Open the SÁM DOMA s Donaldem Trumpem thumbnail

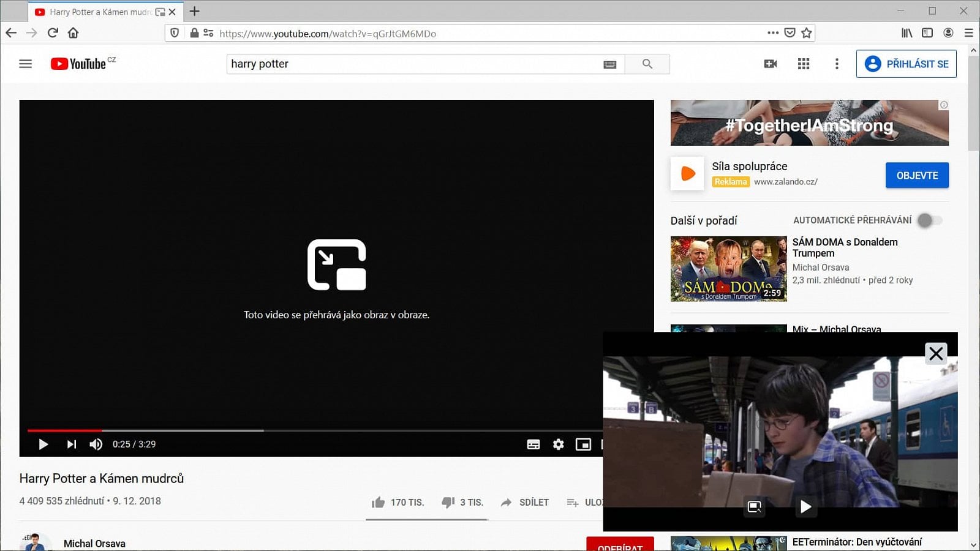tap(729, 269)
